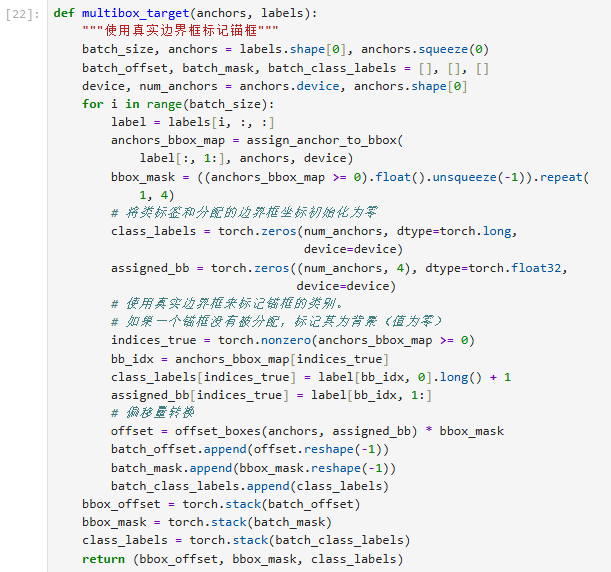Click the 'label = labels[i, :, :]' line
This screenshot has height=572, width=611.
[x=192, y=122]
